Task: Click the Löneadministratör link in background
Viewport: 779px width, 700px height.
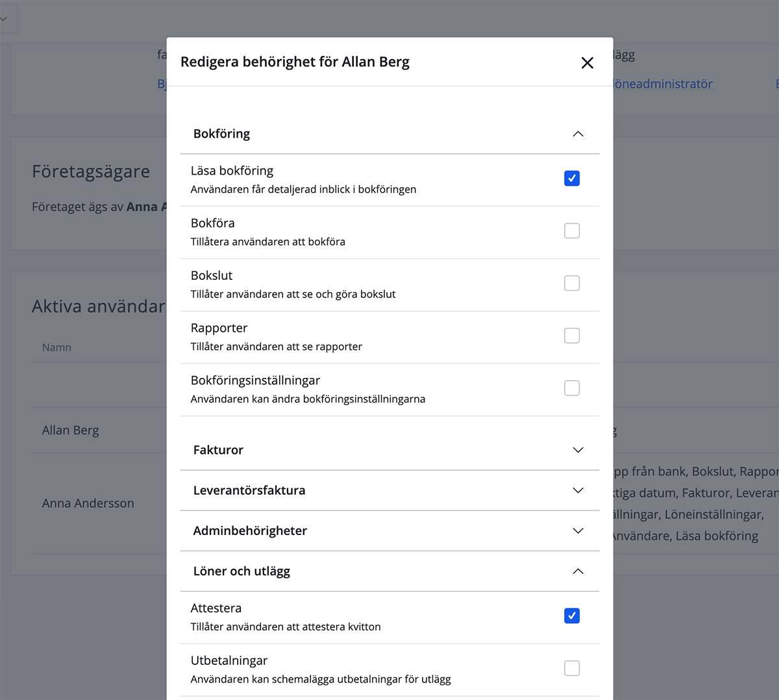Action: click(662, 84)
